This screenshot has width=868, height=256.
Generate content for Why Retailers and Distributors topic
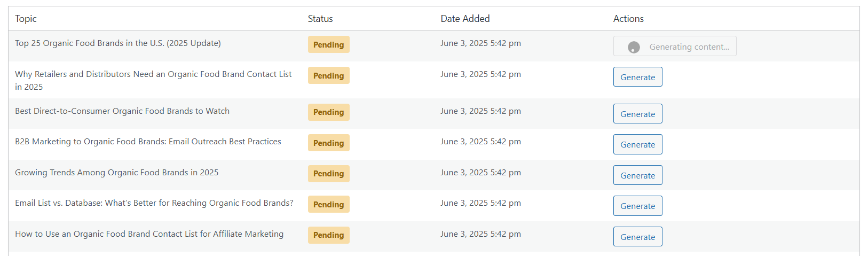coord(637,77)
